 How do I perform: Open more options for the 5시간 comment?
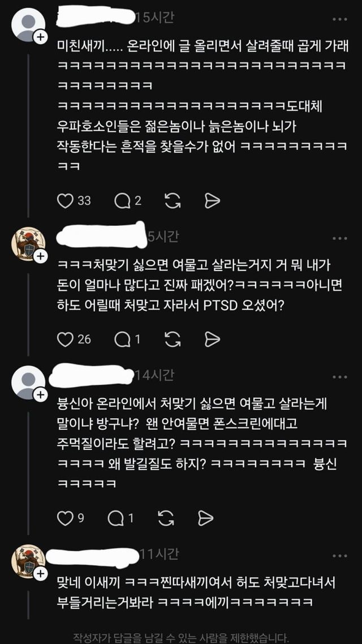(x=340, y=239)
